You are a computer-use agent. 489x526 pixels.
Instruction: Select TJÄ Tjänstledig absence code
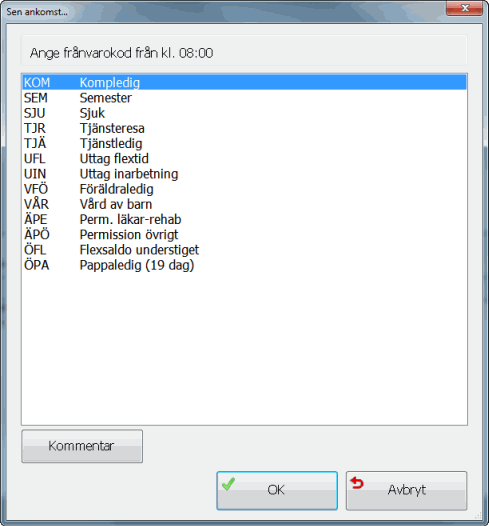[x=244, y=144]
